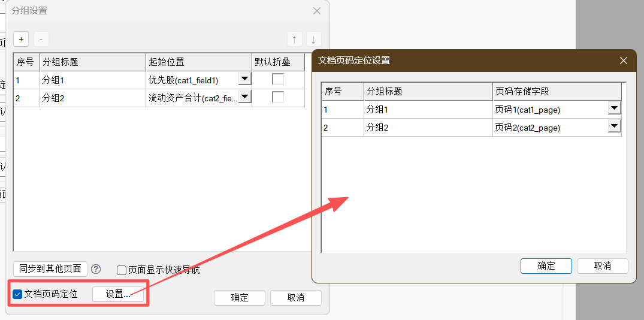644x320 pixels.
Task: Click 取消 in 分组设置 dialog
Action: pos(296,298)
